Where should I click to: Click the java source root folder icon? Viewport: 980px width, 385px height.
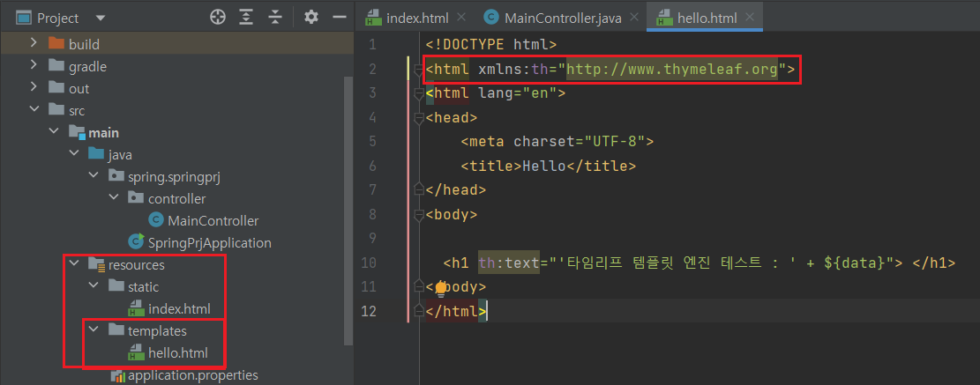pyautogui.click(x=96, y=154)
